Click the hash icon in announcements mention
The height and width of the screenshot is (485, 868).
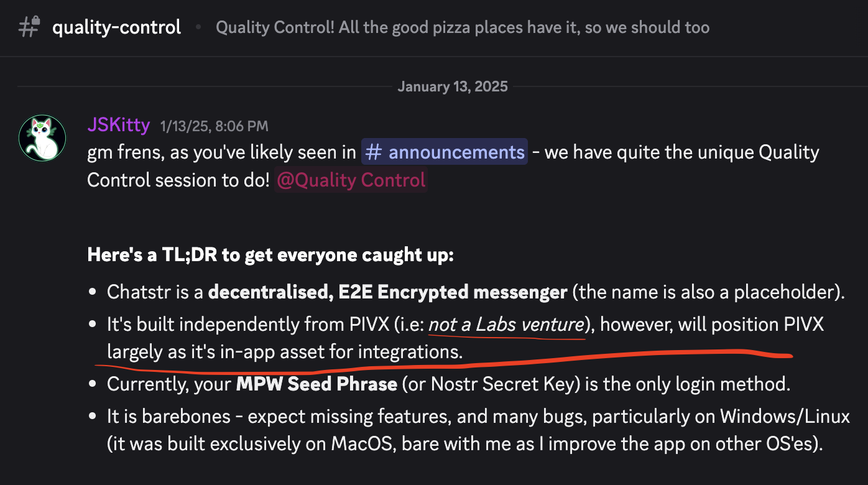click(x=373, y=152)
